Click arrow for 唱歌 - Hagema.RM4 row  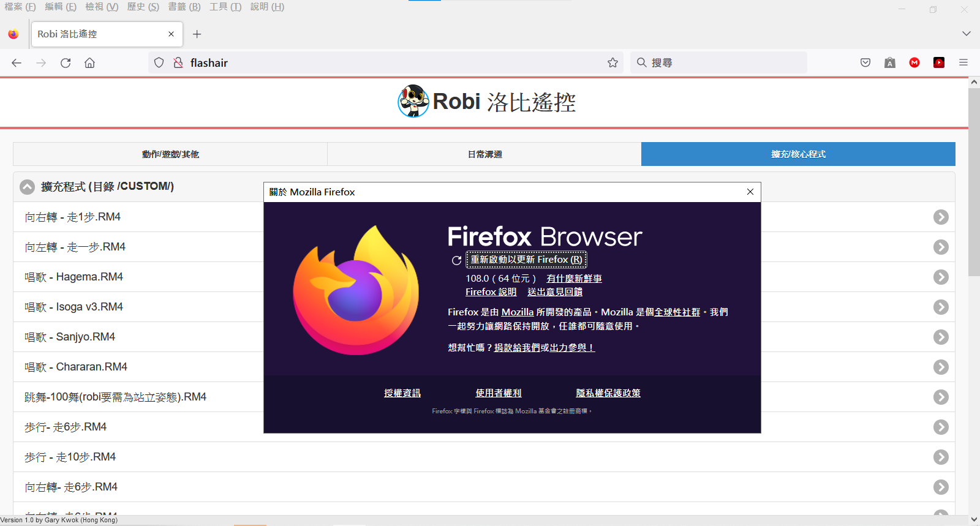[x=941, y=277]
